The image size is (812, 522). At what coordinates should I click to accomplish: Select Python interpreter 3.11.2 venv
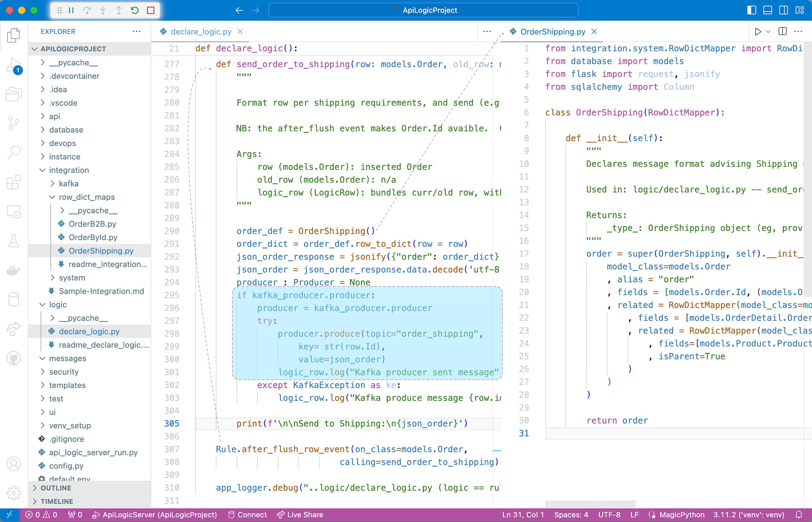(x=749, y=515)
